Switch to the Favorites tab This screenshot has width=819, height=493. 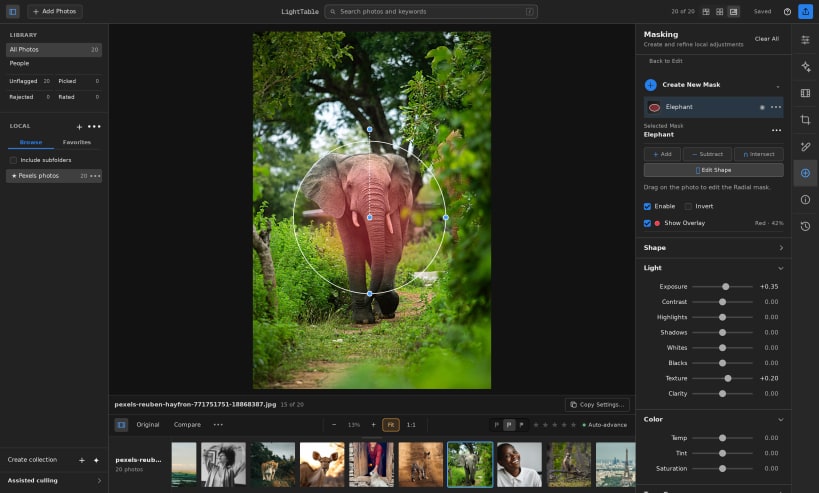[x=76, y=142]
